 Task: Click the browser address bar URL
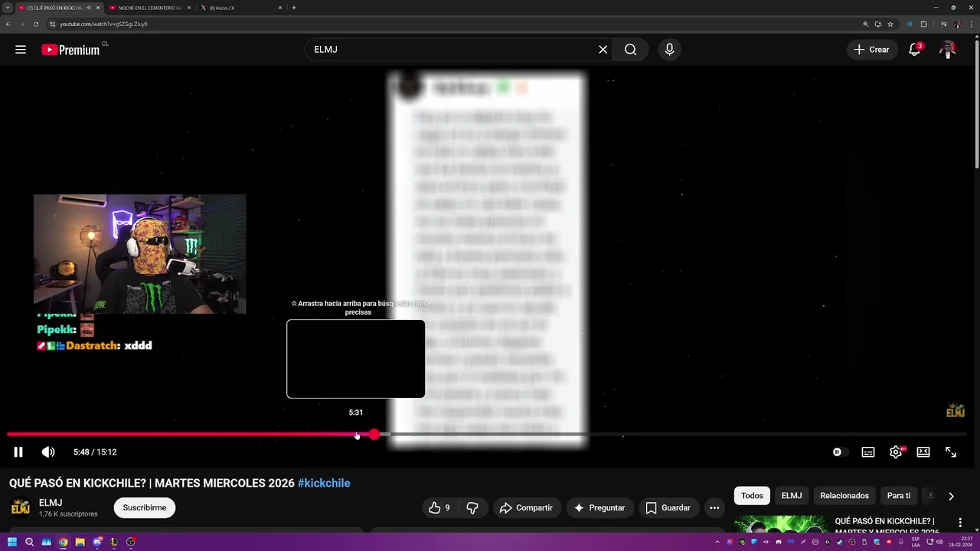point(103,24)
